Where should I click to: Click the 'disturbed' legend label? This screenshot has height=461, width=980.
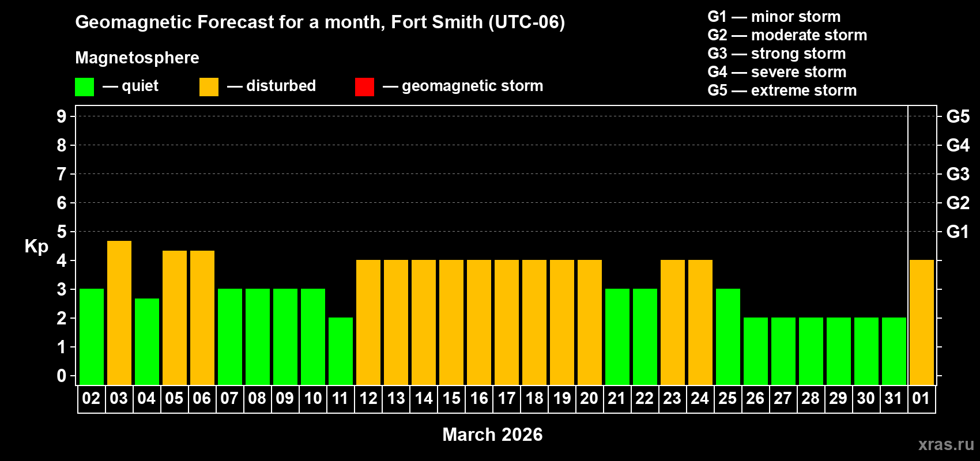(x=281, y=86)
